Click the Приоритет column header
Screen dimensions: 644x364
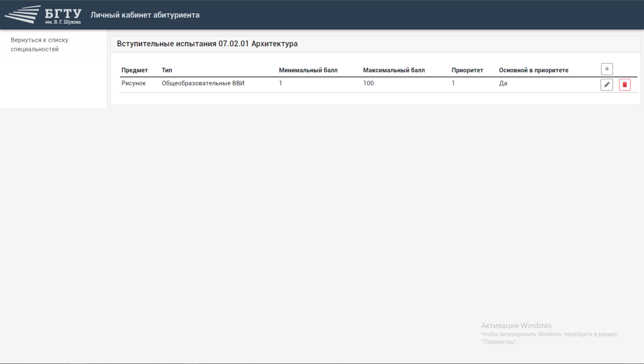tap(467, 70)
